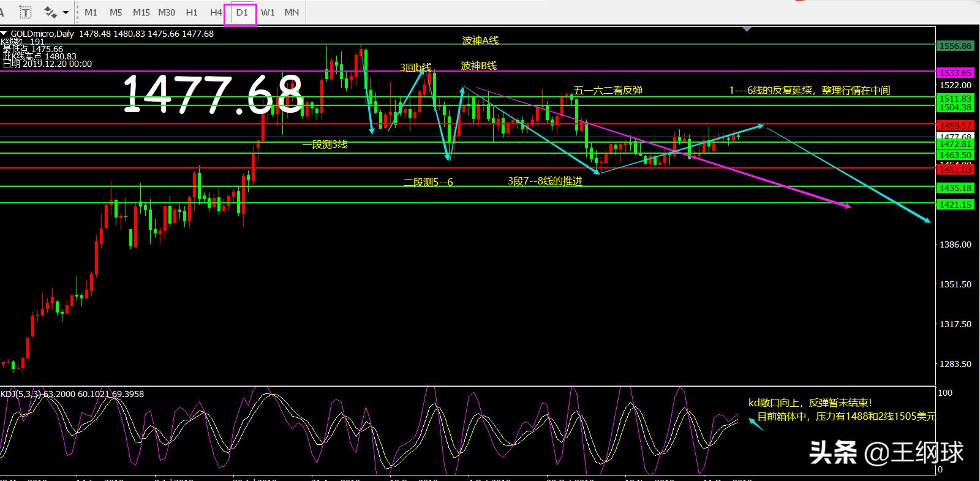Select the MN monthly timeframe
The width and height of the screenshot is (980, 481).
click(292, 12)
